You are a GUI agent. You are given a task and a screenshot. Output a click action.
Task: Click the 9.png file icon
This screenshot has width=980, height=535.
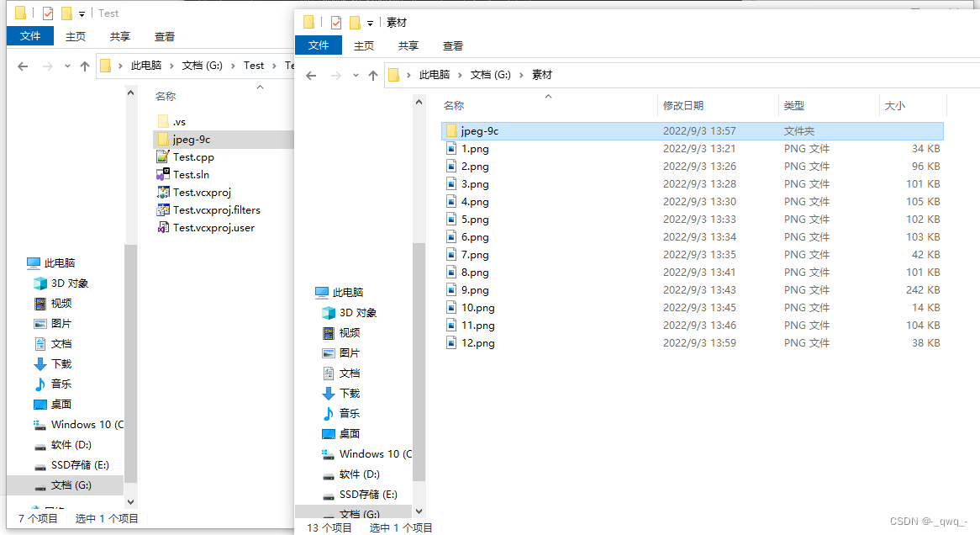(x=451, y=289)
